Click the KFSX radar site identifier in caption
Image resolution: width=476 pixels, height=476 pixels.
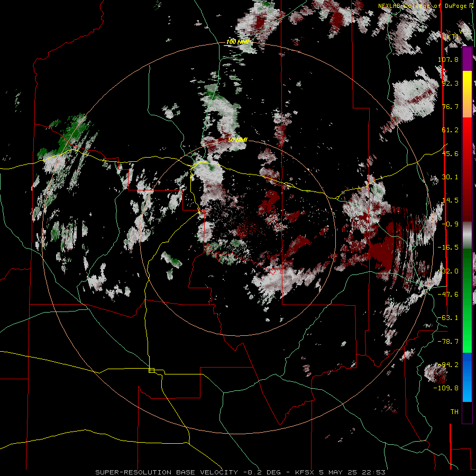[305, 472]
